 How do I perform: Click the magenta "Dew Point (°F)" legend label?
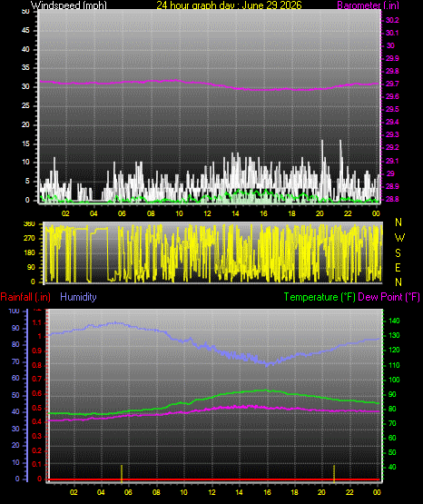click(389, 297)
